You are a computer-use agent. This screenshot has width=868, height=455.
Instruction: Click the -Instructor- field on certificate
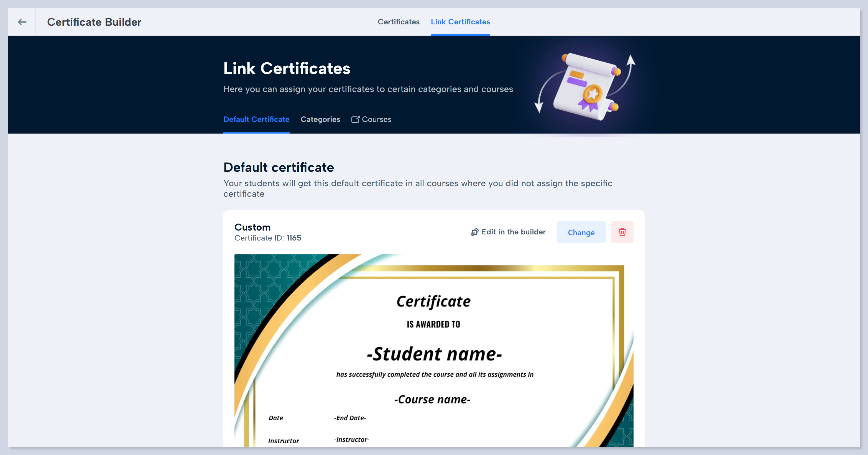(351, 440)
